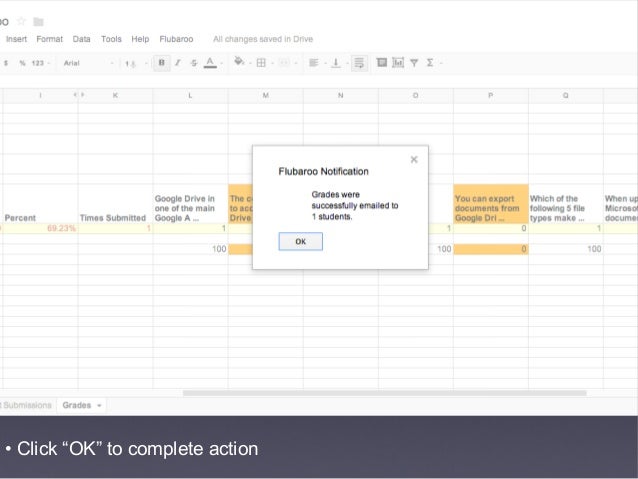638x479 pixels.
Task: Click OK in the Flubaroo Notification dialog
Action: (x=300, y=241)
